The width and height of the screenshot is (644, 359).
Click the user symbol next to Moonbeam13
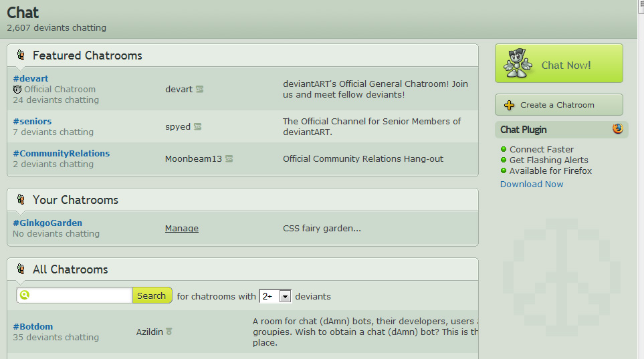click(x=229, y=158)
